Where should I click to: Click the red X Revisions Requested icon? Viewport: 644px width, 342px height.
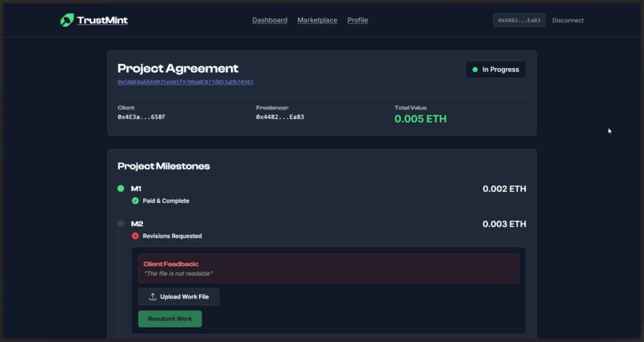coord(135,236)
